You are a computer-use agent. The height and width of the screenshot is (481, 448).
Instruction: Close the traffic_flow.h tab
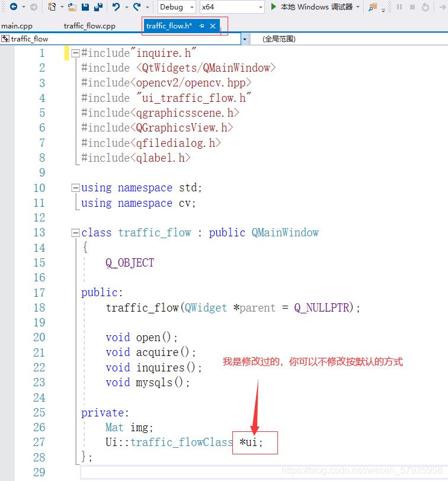(213, 26)
